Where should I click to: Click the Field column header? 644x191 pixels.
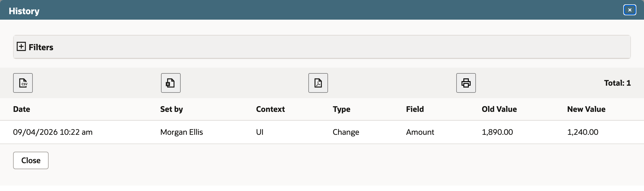coord(415,109)
